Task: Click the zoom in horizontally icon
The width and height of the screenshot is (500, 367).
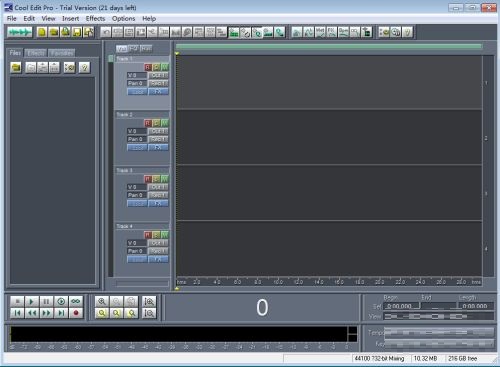Action: click(102, 302)
